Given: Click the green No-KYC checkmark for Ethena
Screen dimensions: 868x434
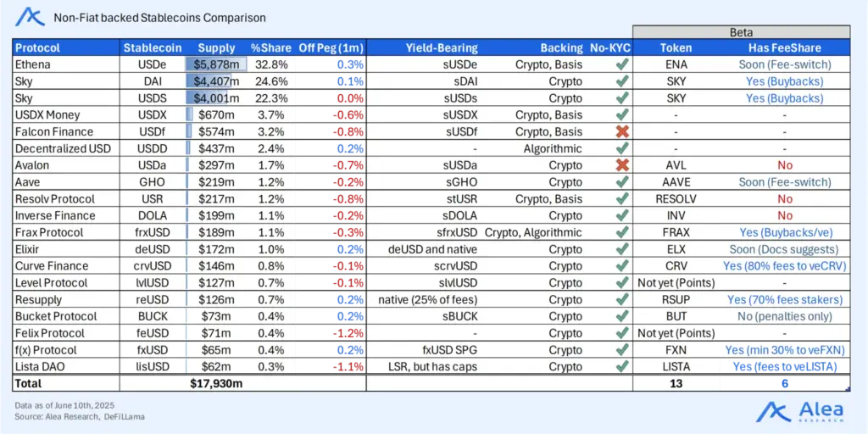Looking at the screenshot, I should coord(622,64).
